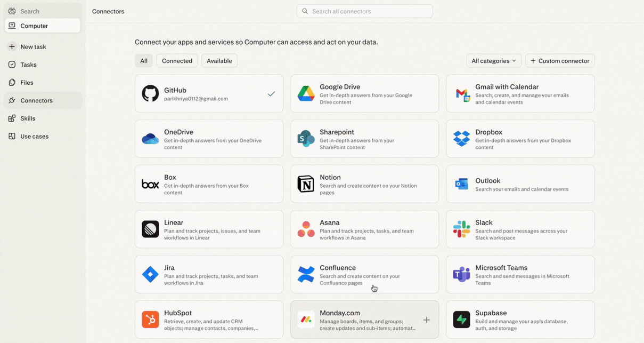Click the GitHub connected checkmark
This screenshot has width=644, height=343.
pos(271,94)
